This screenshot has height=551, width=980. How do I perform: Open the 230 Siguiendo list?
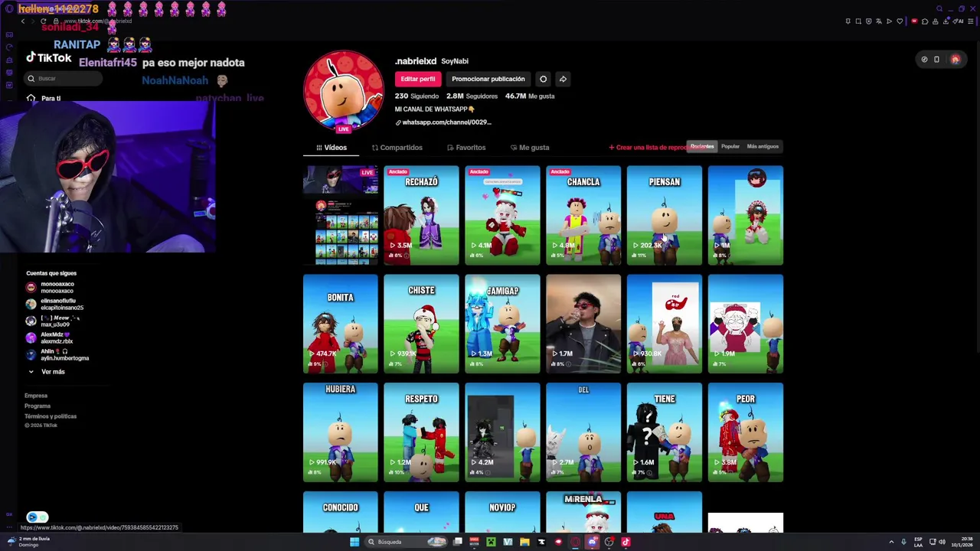coord(416,96)
